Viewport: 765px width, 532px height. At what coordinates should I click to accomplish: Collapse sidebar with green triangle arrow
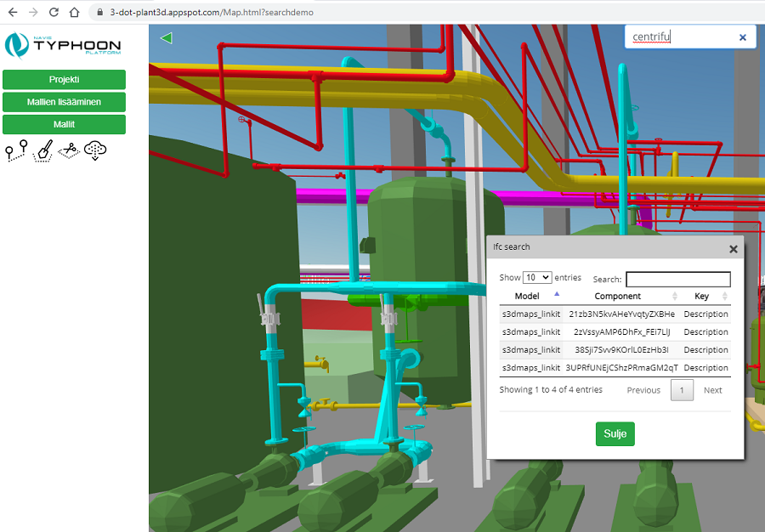click(x=166, y=37)
